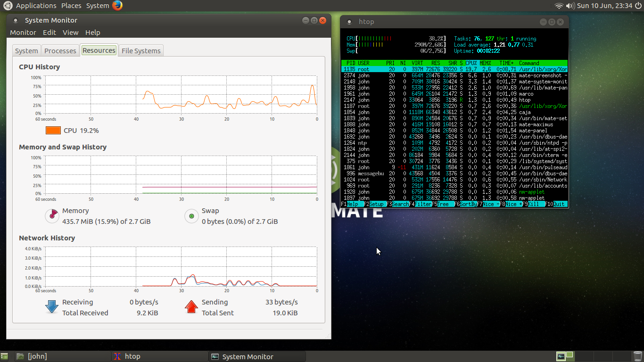Image resolution: width=644 pixels, height=362 pixels.
Task: Click the show desktop icon in bottom panel
Action: 4,357
